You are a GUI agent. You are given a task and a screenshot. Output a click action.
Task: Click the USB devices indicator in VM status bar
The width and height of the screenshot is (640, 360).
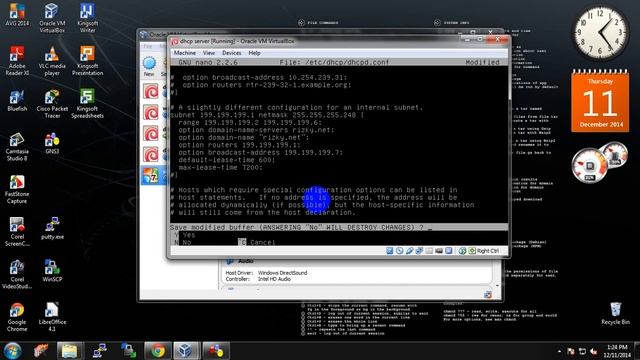[x=409, y=251]
